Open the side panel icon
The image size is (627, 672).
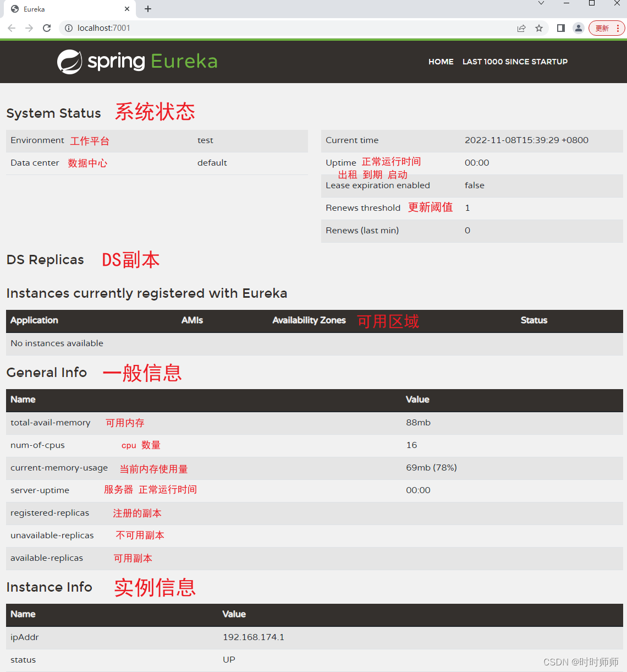561,28
